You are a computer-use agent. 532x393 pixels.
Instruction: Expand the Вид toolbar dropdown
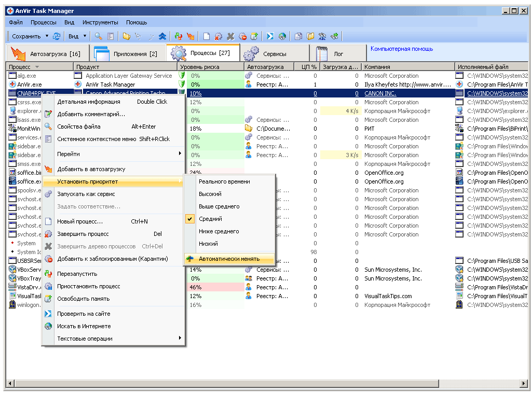tap(84, 36)
